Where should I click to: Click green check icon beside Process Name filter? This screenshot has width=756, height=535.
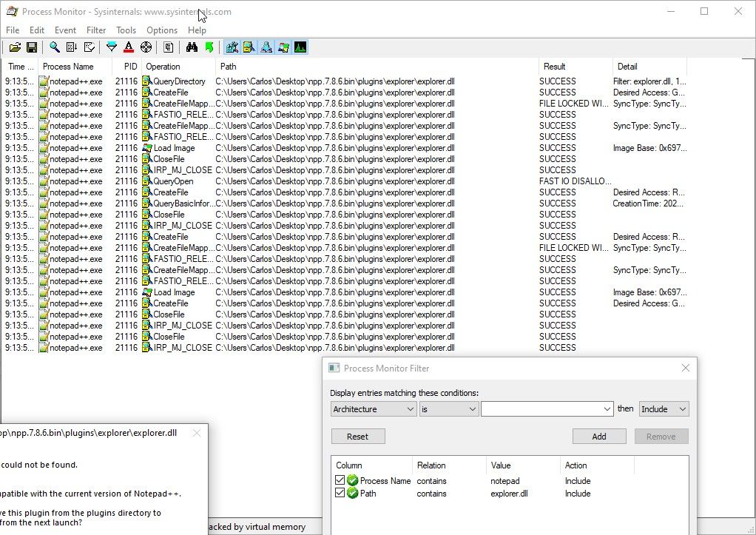(x=352, y=480)
